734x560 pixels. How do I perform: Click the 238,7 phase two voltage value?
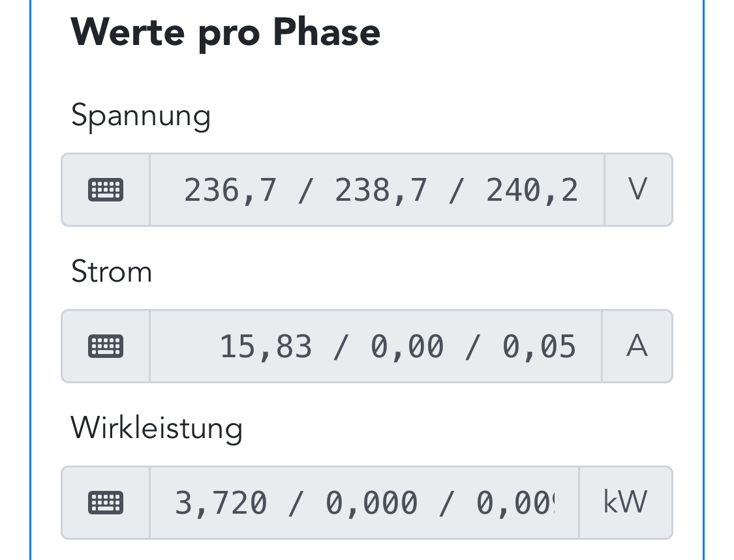381,191
